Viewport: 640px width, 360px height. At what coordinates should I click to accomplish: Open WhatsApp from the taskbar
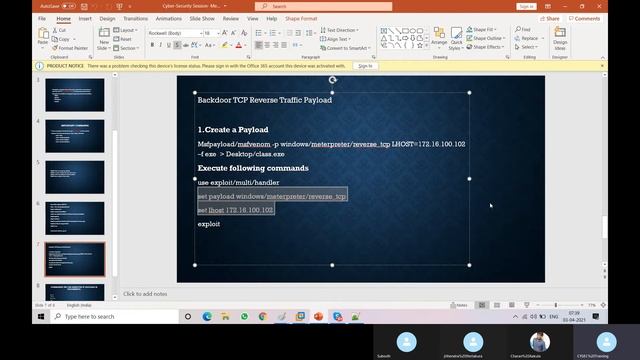click(x=244, y=316)
